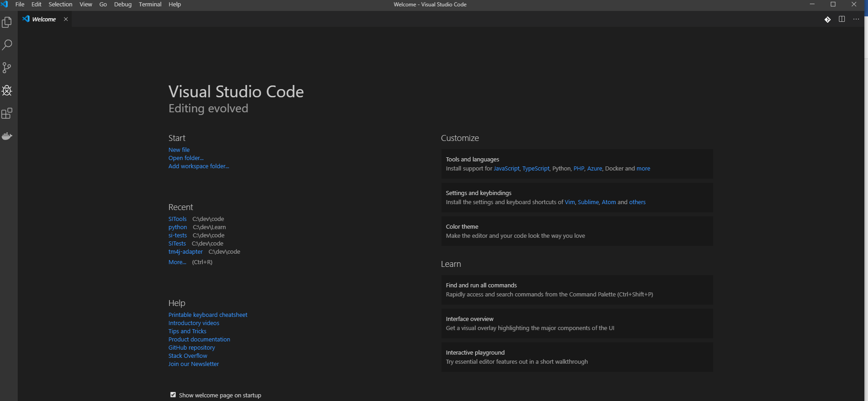Open the Extensions view icon

point(7,113)
